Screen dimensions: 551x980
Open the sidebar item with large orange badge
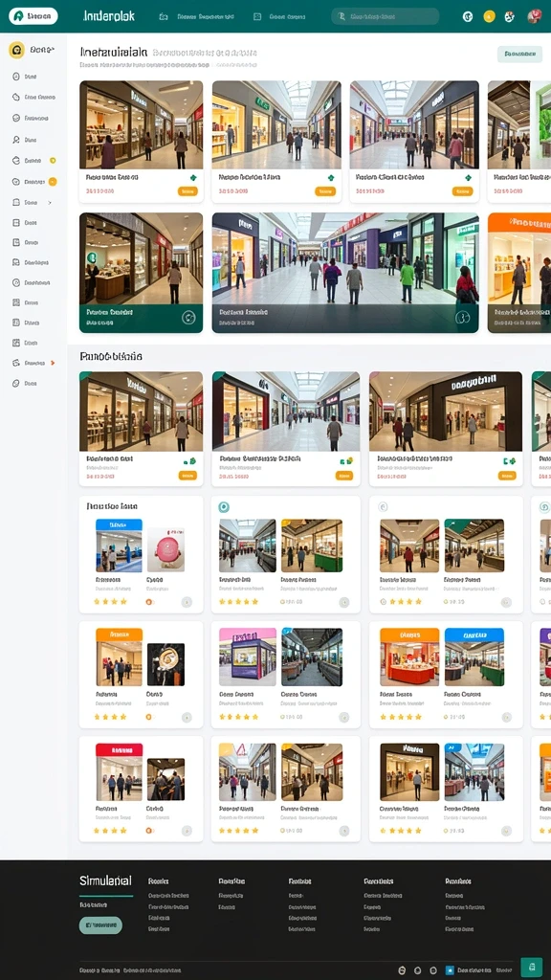(x=33, y=182)
